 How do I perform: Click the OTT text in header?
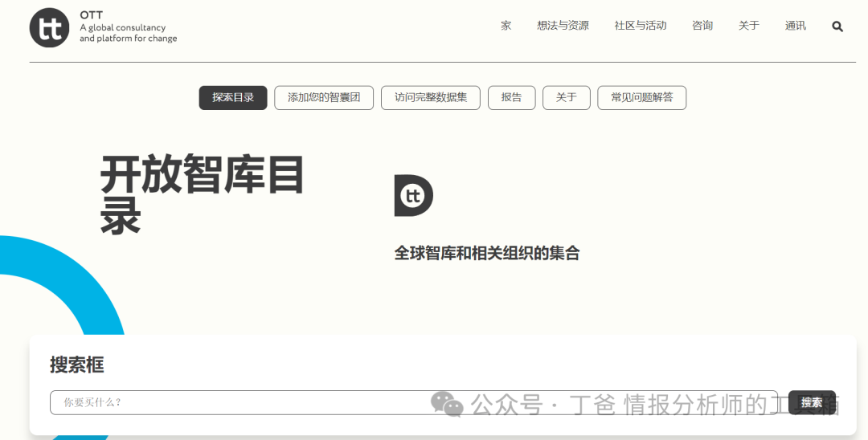pyautogui.click(x=92, y=15)
